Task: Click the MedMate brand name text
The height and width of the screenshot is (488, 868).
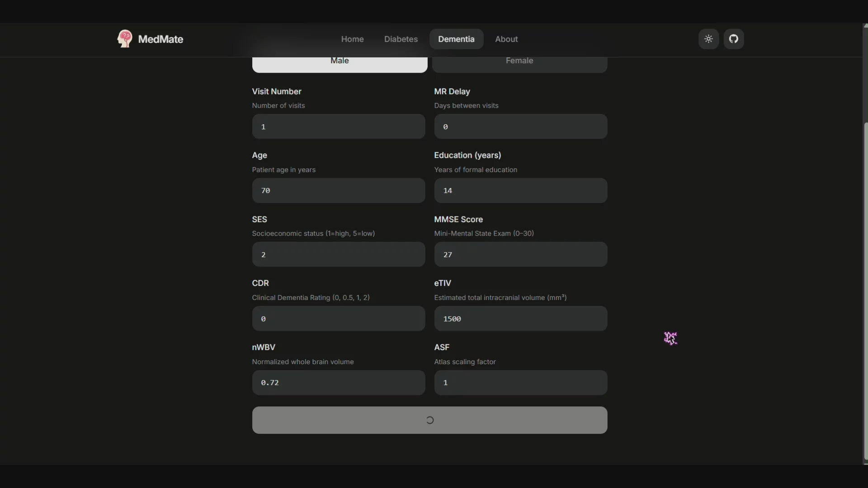Action: [x=160, y=39]
